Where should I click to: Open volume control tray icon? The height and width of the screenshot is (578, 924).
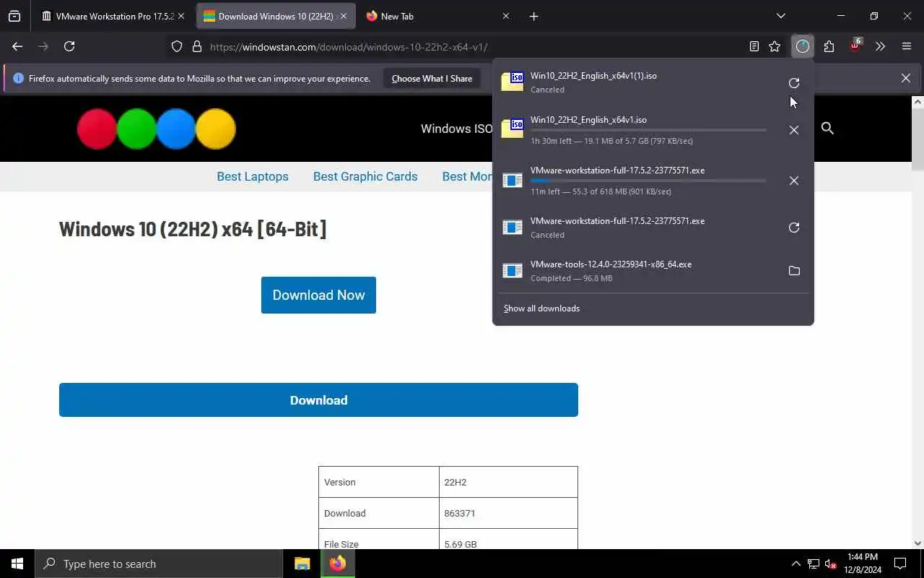click(830, 564)
